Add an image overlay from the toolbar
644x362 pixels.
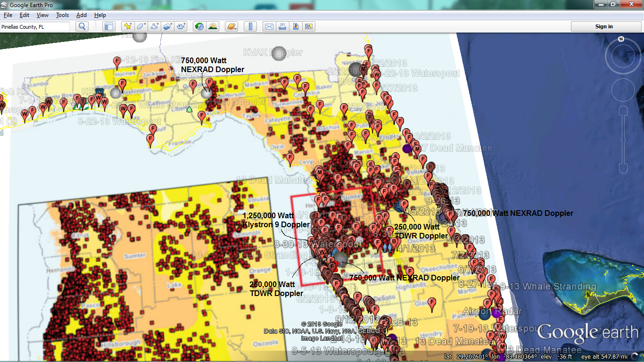(168, 26)
